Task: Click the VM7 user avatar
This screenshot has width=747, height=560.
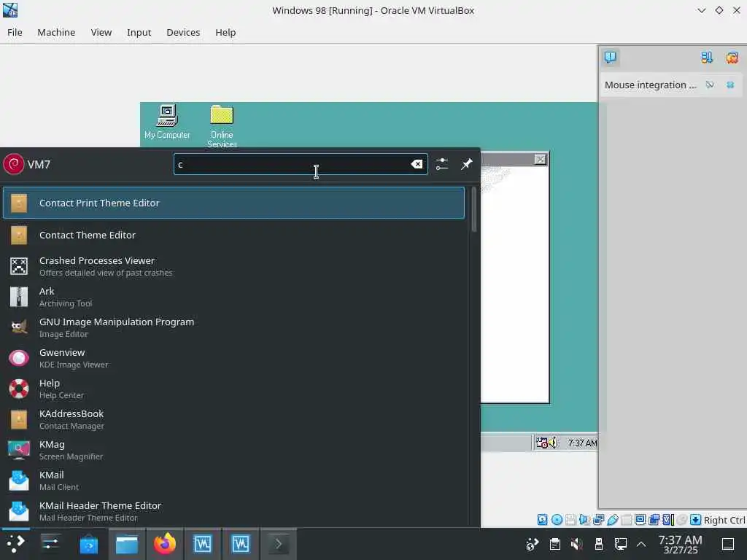Action: tap(13, 164)
